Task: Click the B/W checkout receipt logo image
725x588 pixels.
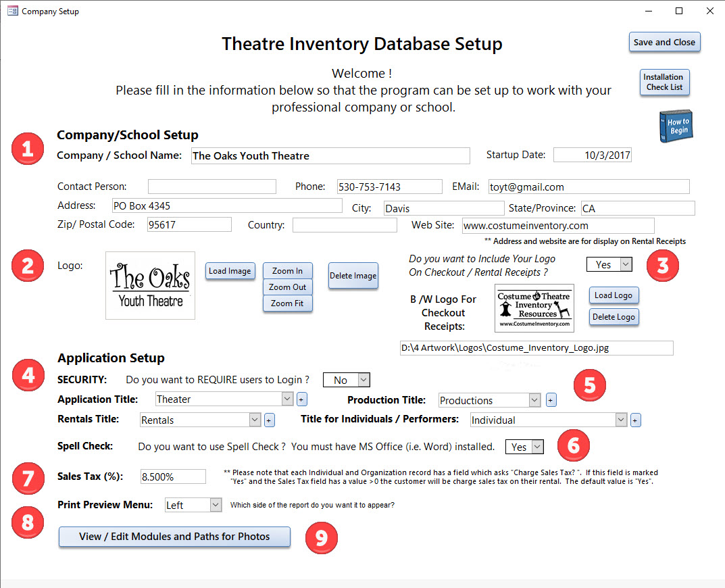Action: pos(534,308)
